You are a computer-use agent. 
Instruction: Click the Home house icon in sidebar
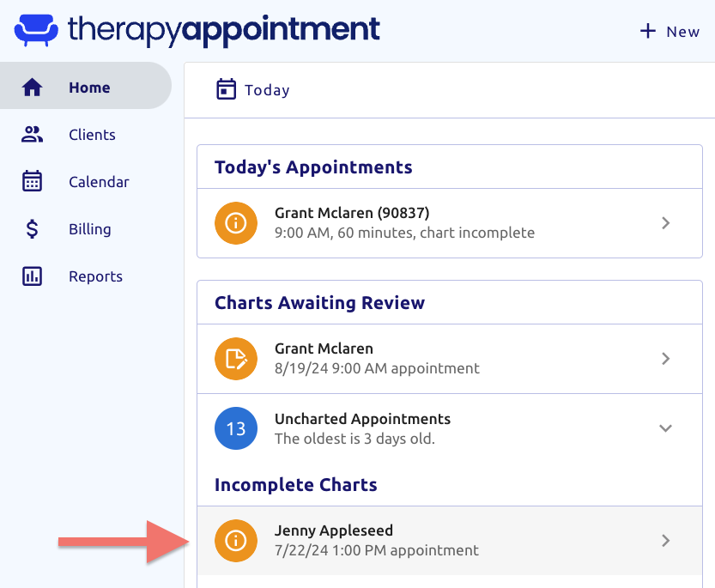click(x=32, y=88)
